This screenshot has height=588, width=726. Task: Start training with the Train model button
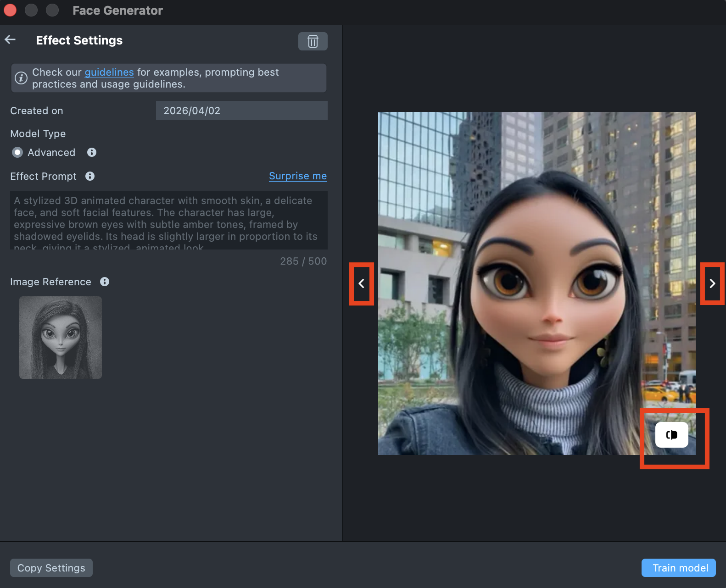[x=680, y=568]
